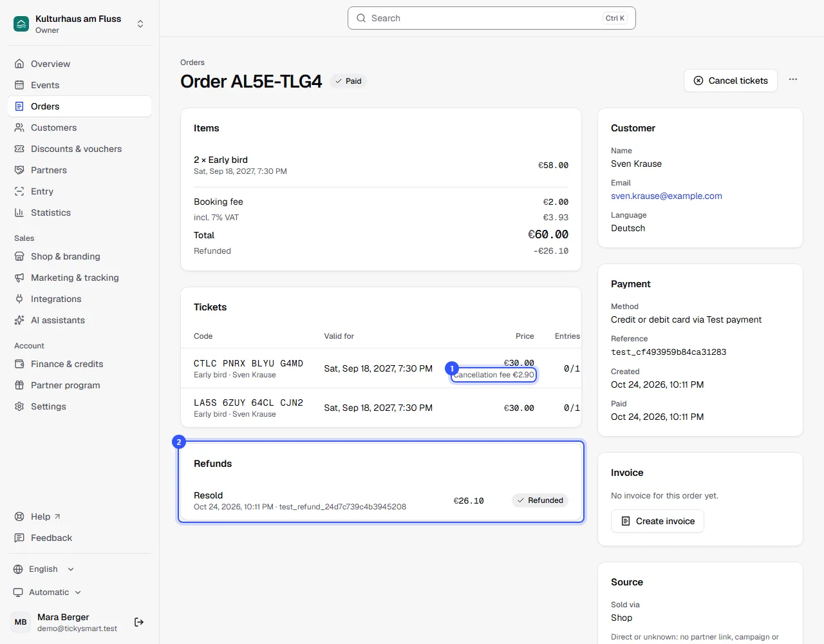
Task: Focus the Search input field
Action: 492,18
